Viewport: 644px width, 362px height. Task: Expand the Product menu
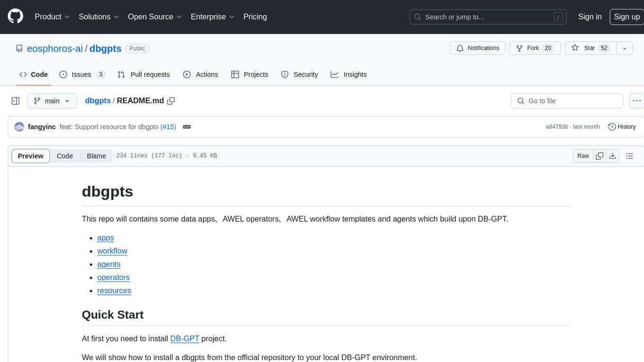(52, 17)
